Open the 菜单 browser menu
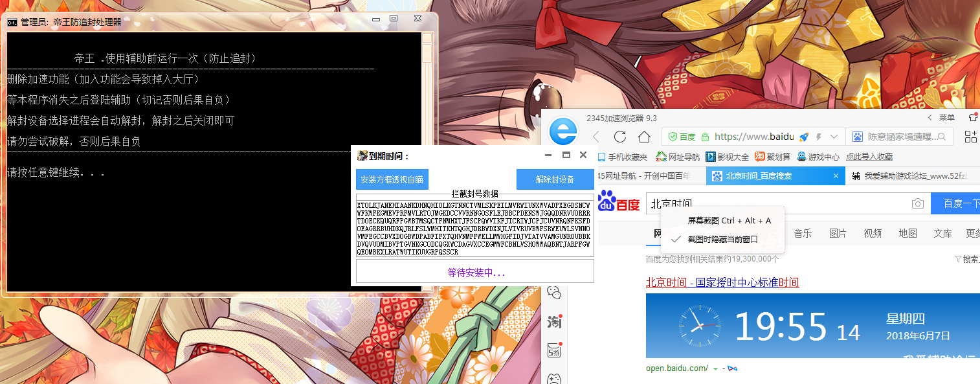This screenshot has width=980, height=384. [946, 117]
